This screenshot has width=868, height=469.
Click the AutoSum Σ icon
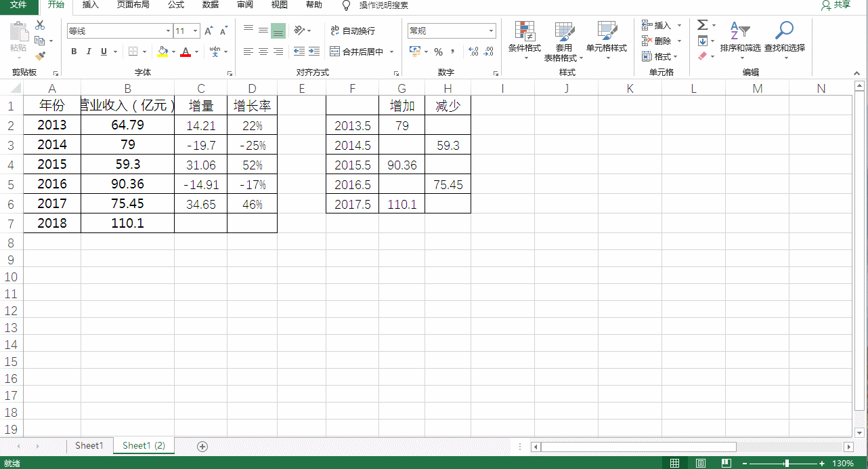pyautogui.click(x=702, y=24)
